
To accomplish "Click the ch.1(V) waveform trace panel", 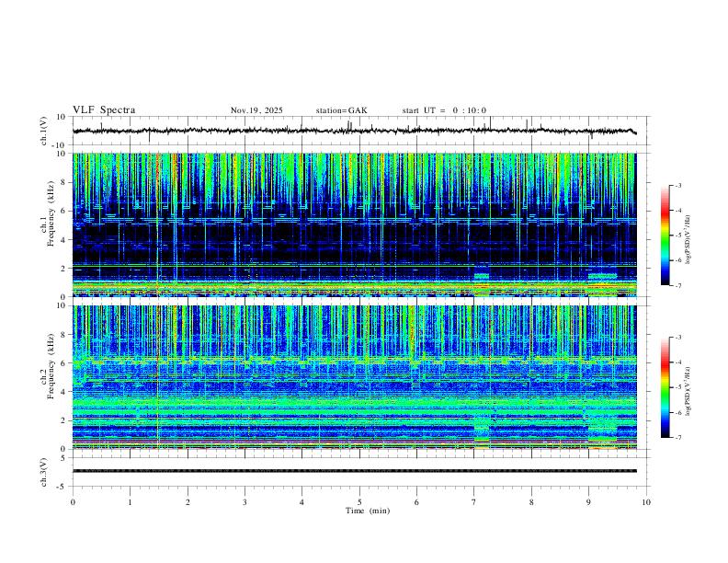I will 359,131.
